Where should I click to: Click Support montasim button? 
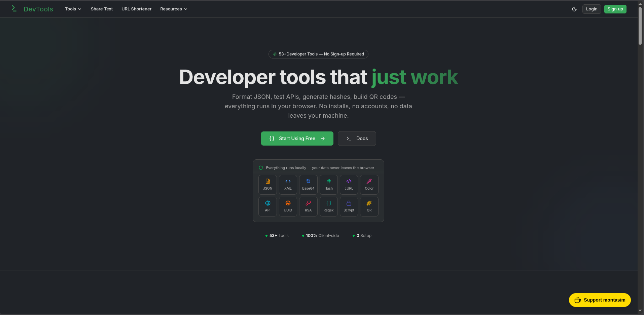pos(600,300)
